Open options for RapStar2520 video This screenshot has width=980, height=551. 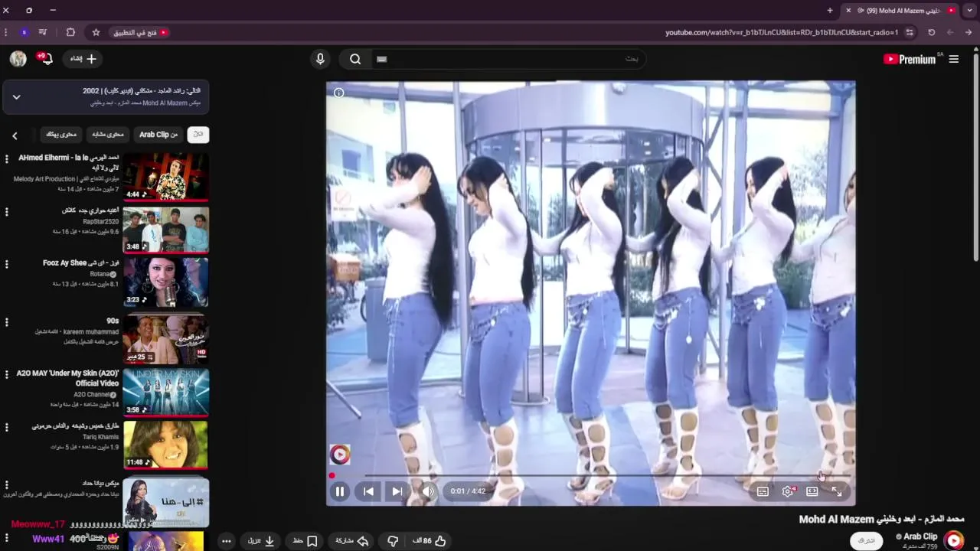7,211
